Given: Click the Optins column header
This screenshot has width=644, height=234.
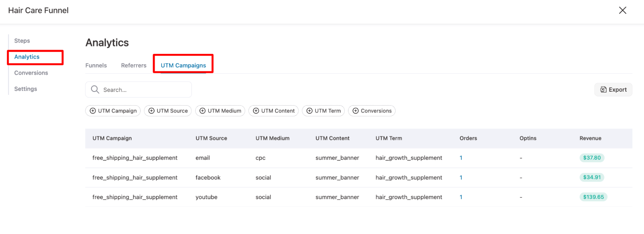Looking at the screenshot, I should 528,138.
